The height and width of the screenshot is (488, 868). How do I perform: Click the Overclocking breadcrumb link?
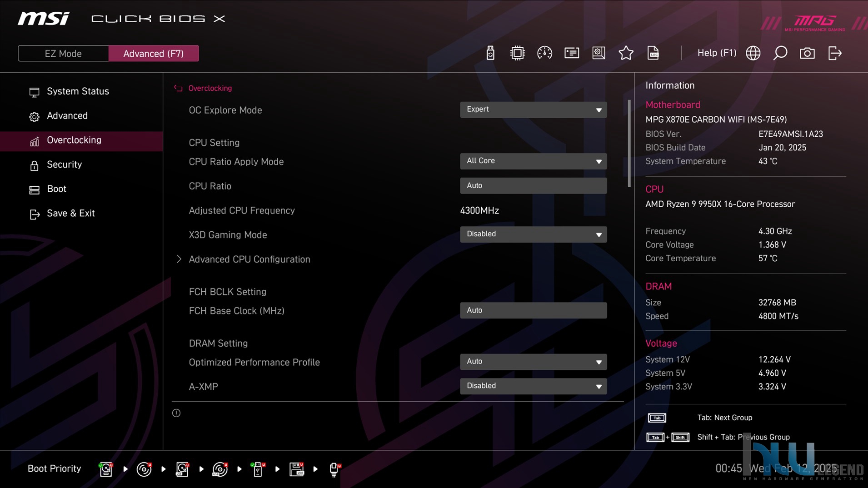(210, 88)
